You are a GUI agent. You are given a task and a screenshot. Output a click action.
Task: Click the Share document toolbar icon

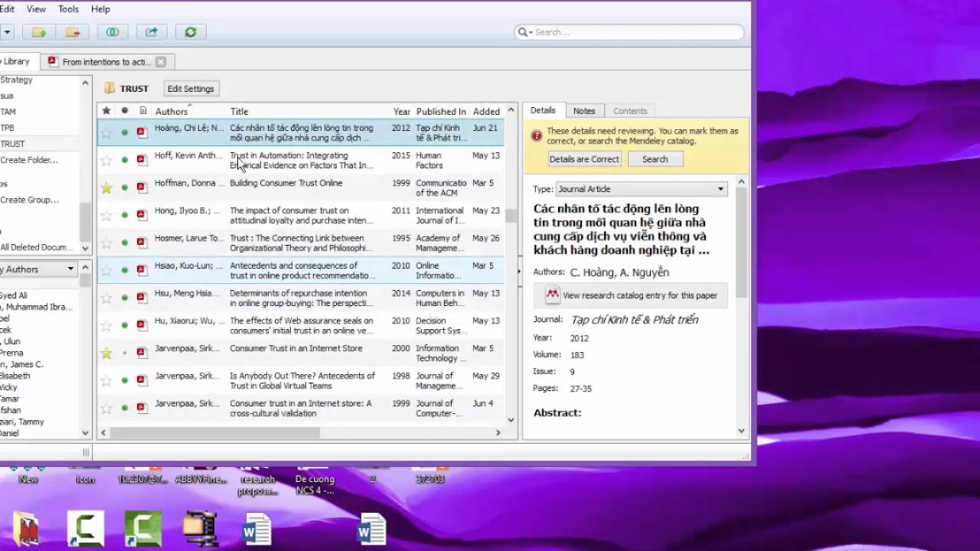coord(152,32)
